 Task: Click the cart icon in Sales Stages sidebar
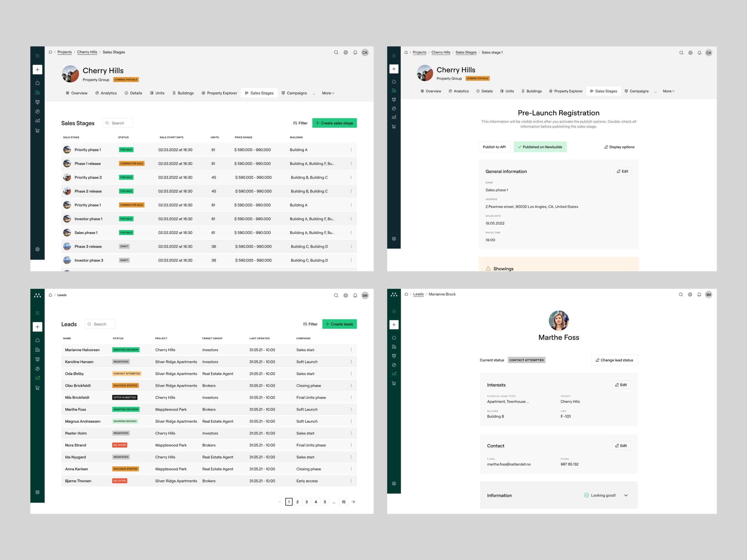coord(37,131)
